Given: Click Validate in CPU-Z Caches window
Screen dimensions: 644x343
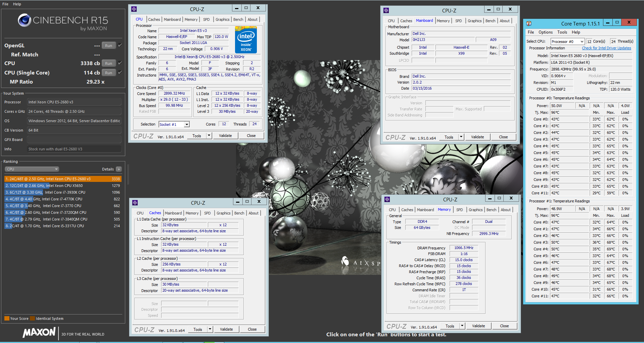Looking at the screenshot, I should point(226,329).
